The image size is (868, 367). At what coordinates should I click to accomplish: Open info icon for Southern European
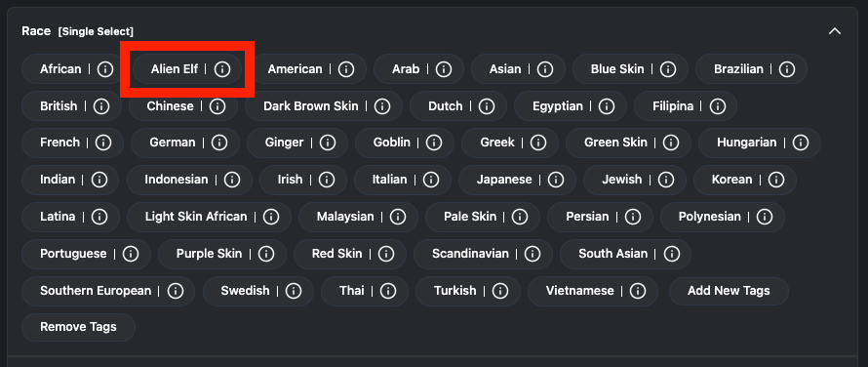tap(175, 291)
